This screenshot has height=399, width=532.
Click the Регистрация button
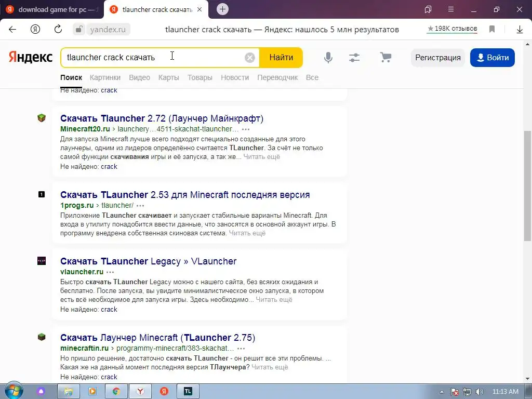[438, 58]
